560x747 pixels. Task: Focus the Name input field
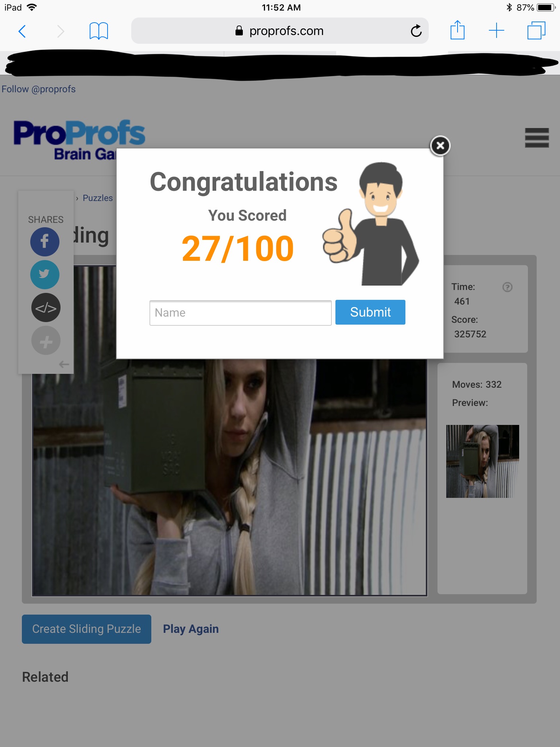point(240,313)
